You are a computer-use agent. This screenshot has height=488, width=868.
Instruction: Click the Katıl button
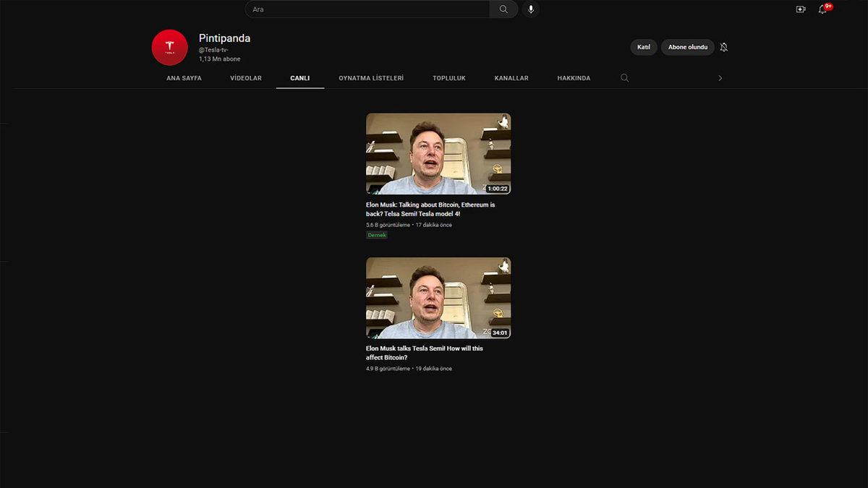pyautogui.click(x=643, y=46)
